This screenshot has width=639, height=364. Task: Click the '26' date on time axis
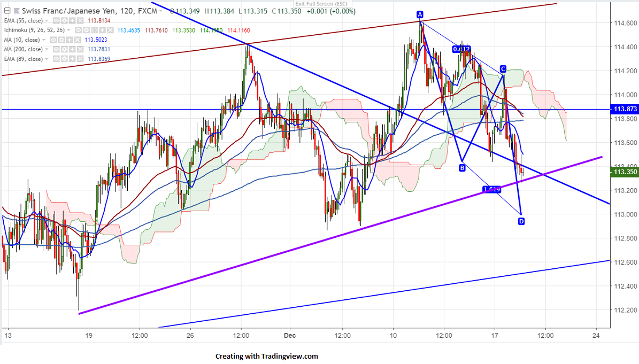pyautogui.click(x=190, y=336)
